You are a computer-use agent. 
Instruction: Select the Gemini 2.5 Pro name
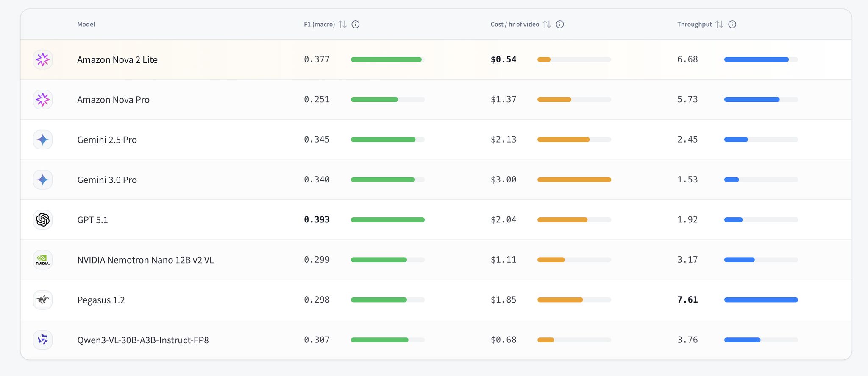point(107,140)
